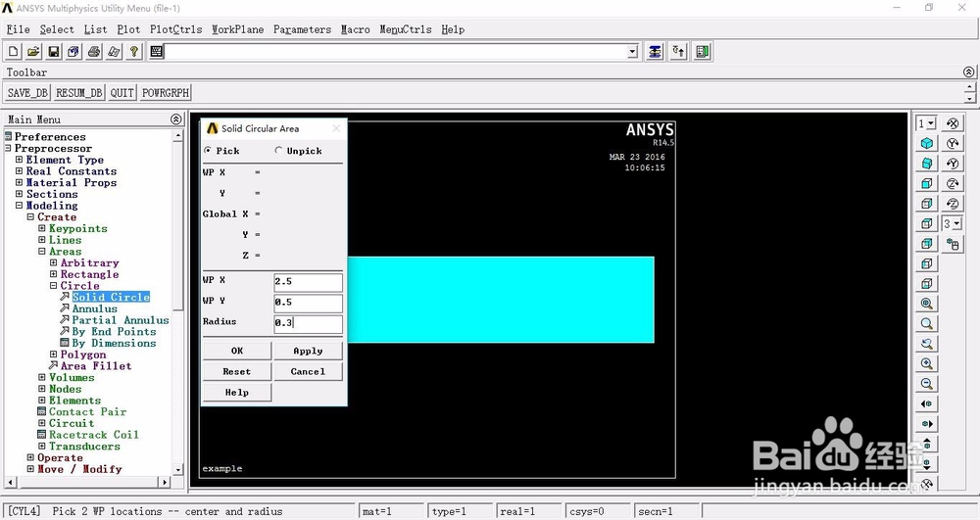Click the Reset button in dialog
Viewport: 980px width, 520px height.
(237, 371)
